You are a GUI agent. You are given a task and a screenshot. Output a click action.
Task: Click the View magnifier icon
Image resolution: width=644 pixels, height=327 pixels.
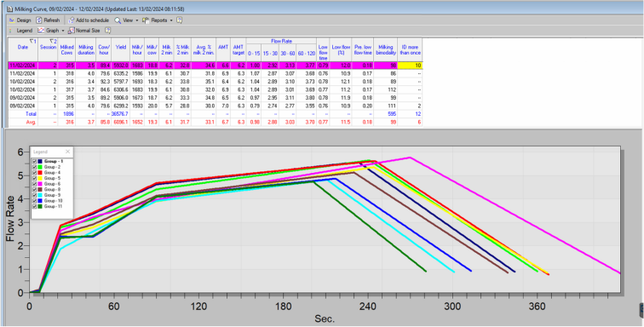[118, 20]
